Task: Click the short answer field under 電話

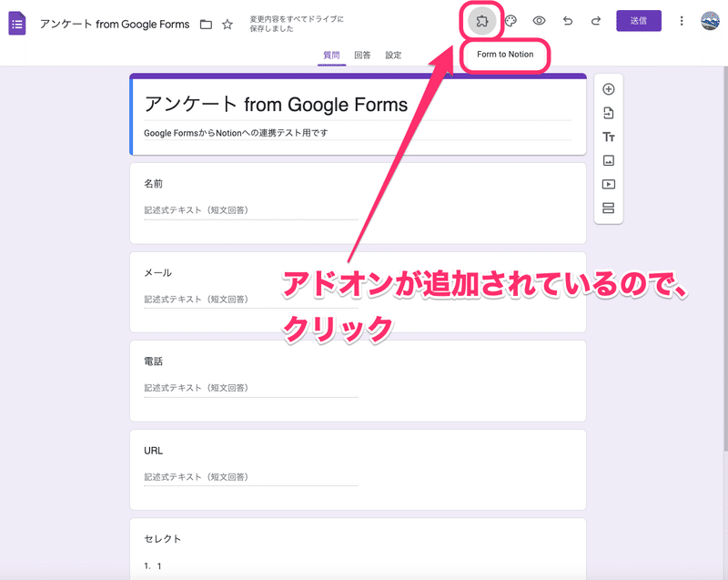Action: tap(251, 388)
